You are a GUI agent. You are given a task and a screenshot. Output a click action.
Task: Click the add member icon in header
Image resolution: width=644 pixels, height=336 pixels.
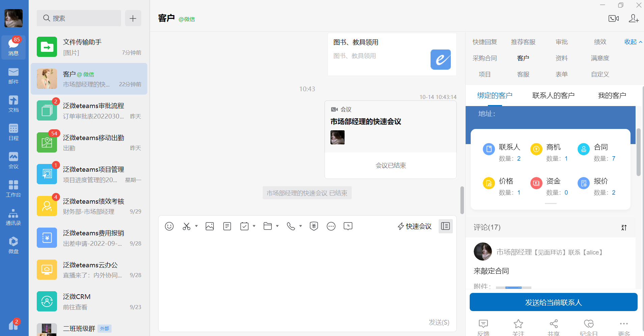pos(634,19)
